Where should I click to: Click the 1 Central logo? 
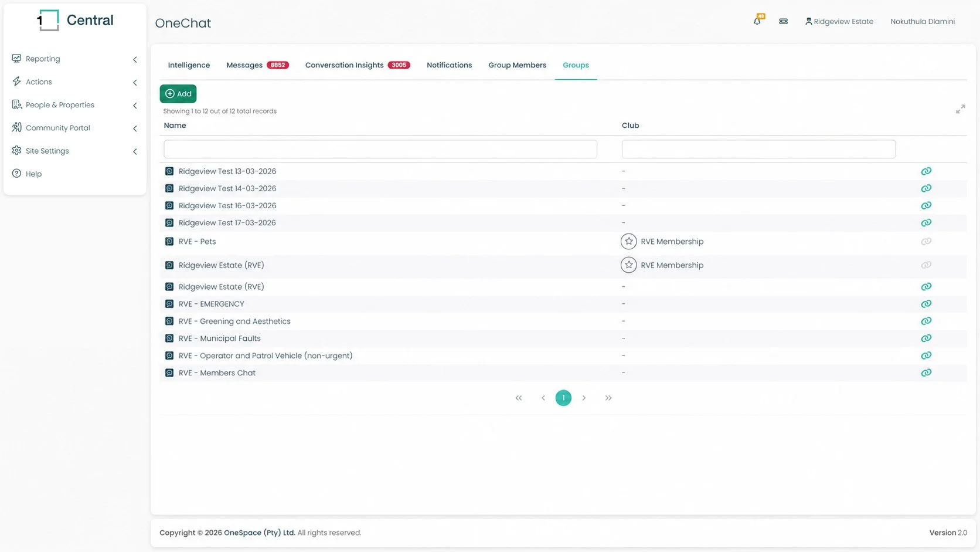75,21
